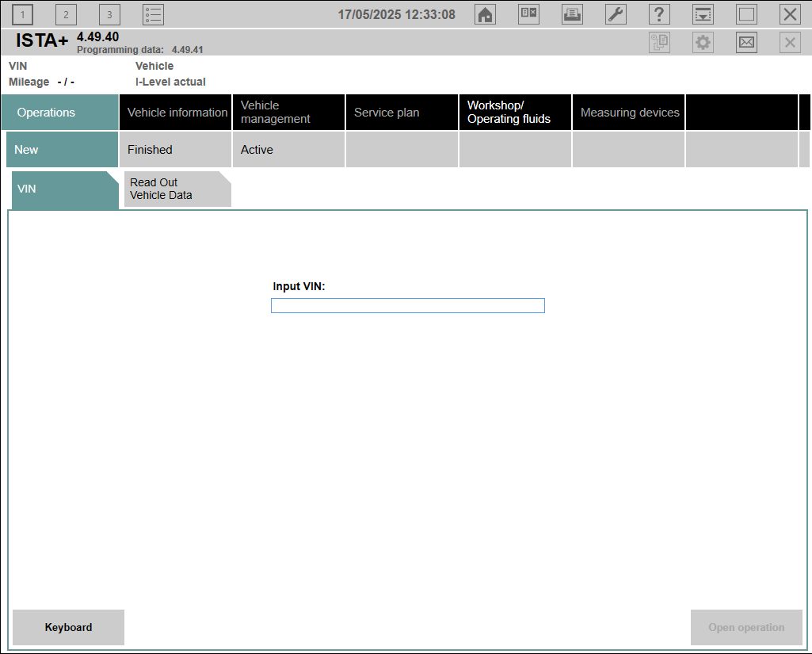Close the application with the top X
812x654 pixels.
[x=790, y=14]
